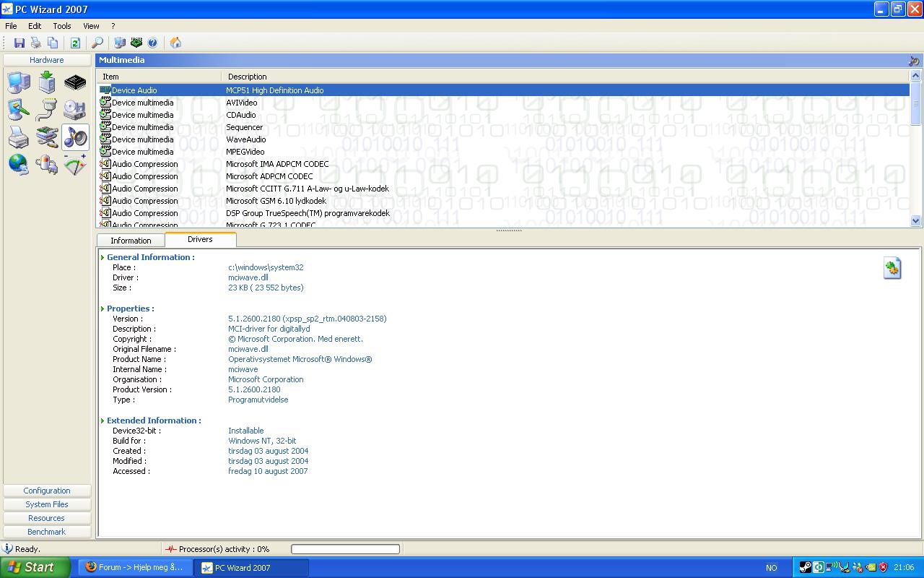Viewport: 924px width, 578px height.
Task: Switch to the Information tab
Action: (x=131, y=241)
